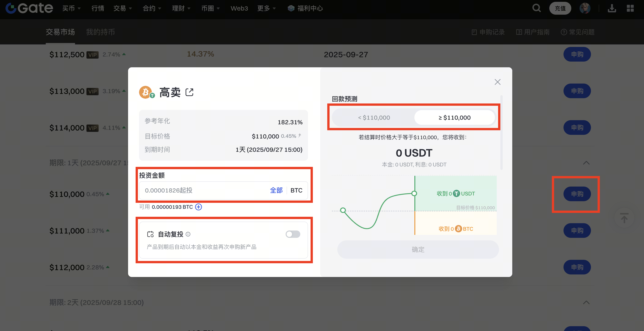Click the scroll-to-top arrow icon
644x331 pixels.
(624, 218)
